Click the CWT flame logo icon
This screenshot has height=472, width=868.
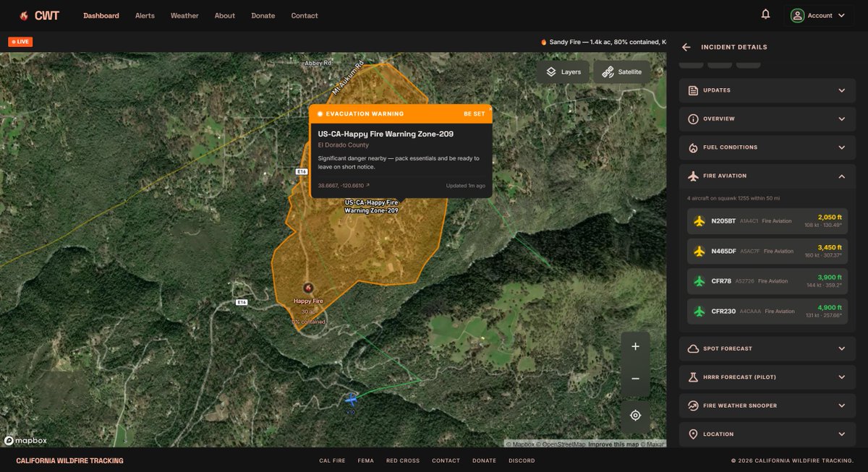pyautogui.click(x=24, y=15)
